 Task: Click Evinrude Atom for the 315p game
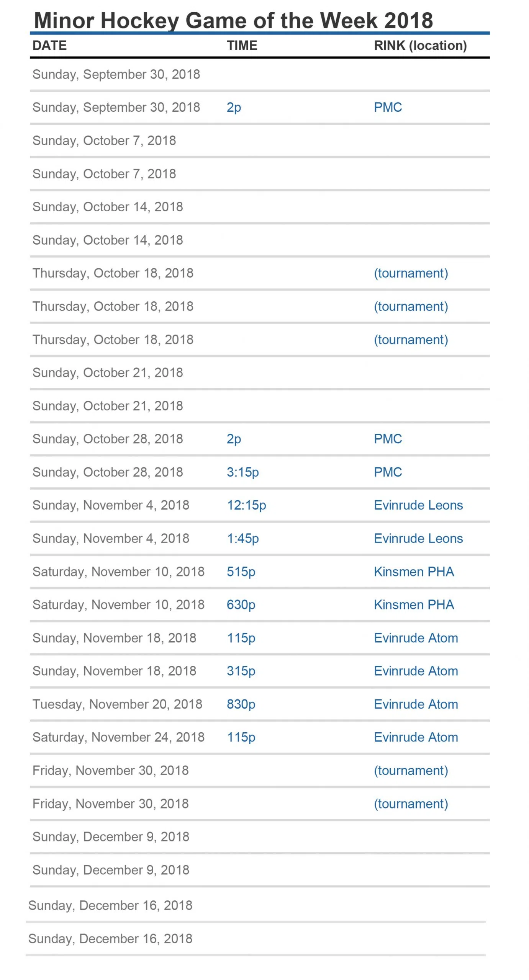click(x=416, y=671)
